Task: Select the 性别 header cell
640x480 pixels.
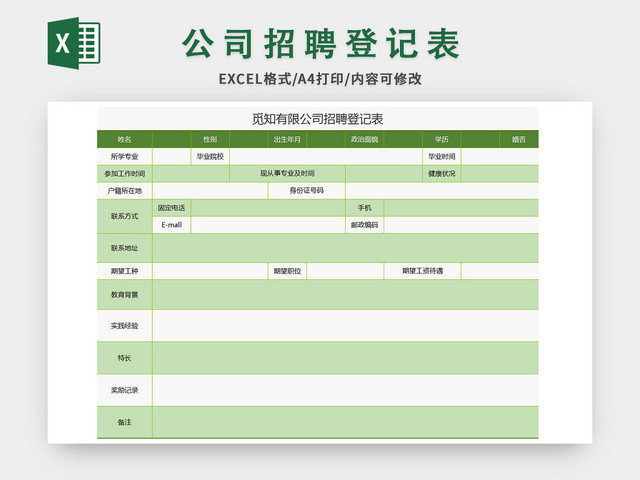Action: click(210, 139)
